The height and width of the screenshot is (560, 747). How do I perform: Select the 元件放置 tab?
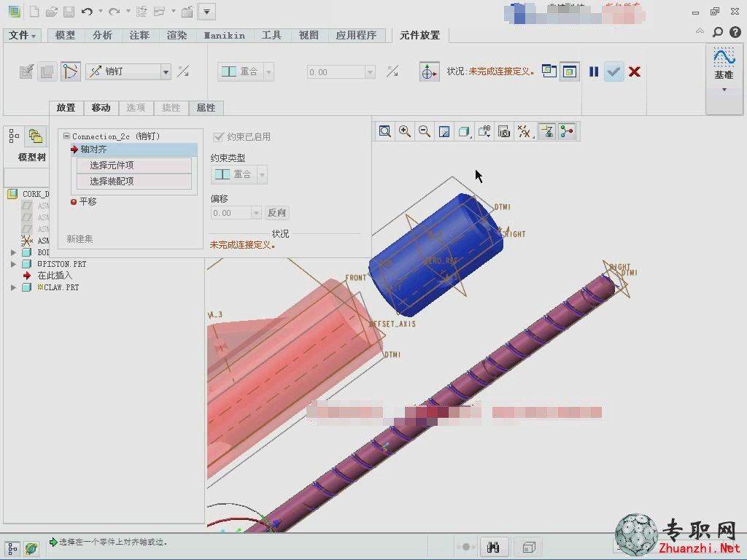[419, 35]
